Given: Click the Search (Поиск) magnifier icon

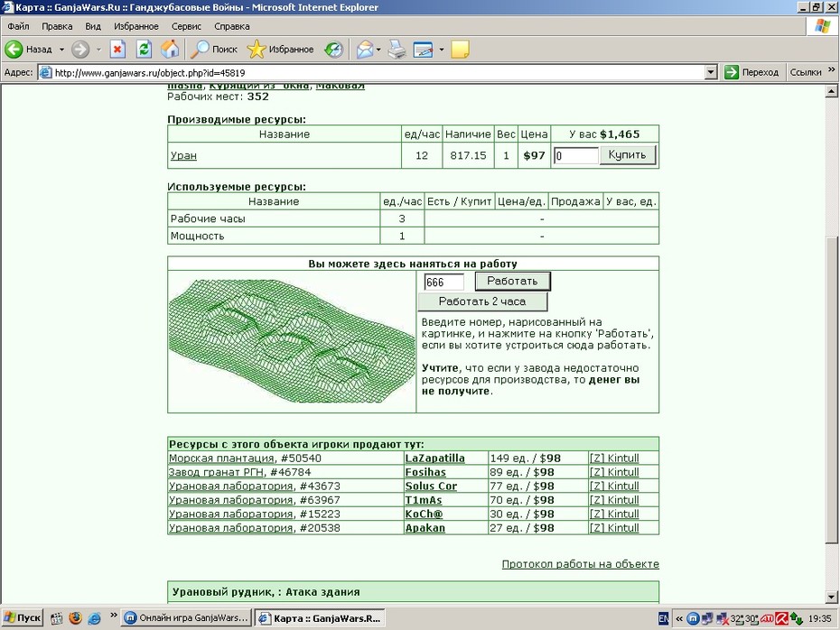Looking at the screenshot, I should 200,50.
